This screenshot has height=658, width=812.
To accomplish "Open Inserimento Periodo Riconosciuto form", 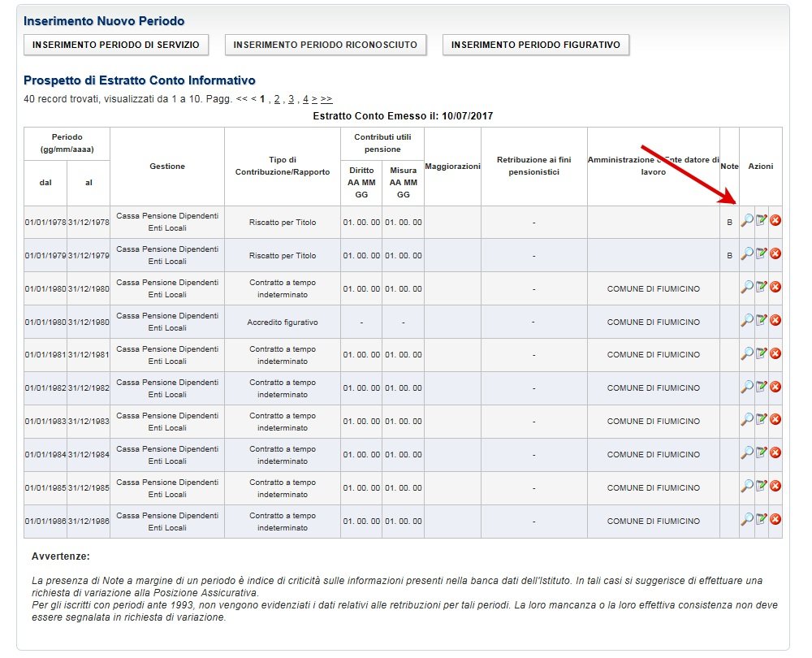I will 326,45.
